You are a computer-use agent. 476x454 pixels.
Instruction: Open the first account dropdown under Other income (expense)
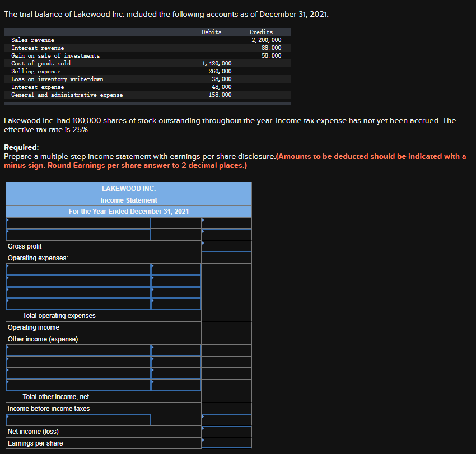(x=78, y=350)
